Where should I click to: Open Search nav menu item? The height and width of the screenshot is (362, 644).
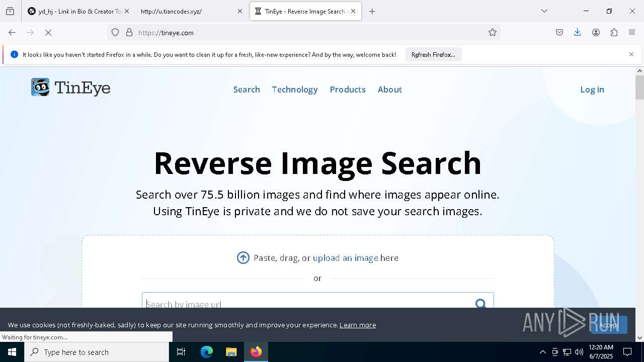(x=247, y=89)
